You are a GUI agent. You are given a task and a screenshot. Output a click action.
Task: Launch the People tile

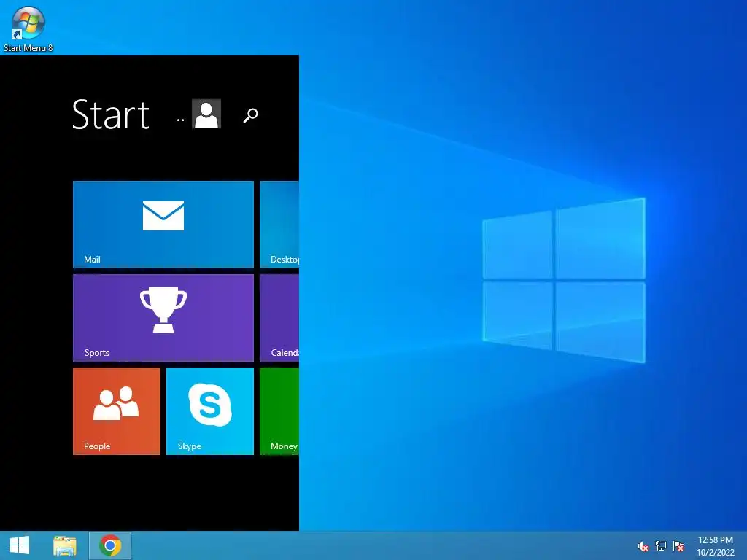[116, 411]
